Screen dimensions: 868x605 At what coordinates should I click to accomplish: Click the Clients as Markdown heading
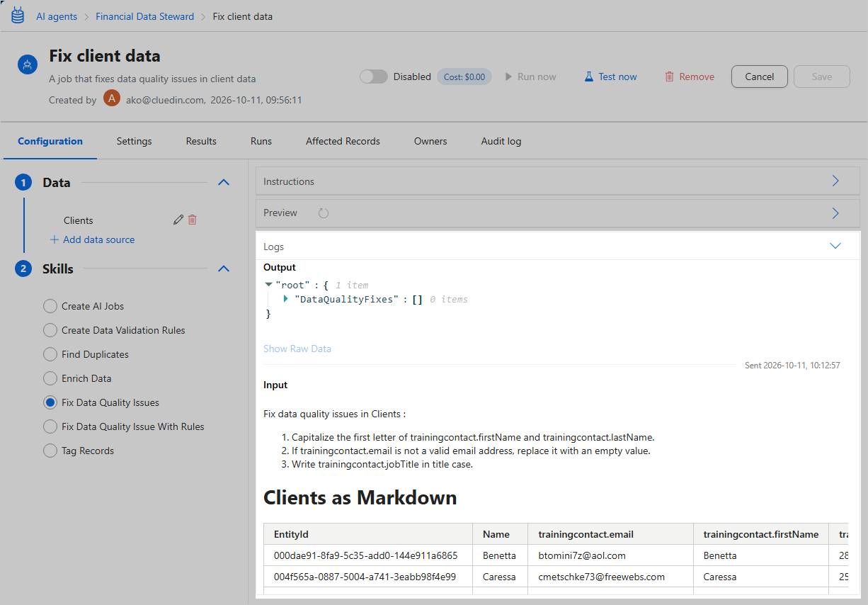point(360,497)
